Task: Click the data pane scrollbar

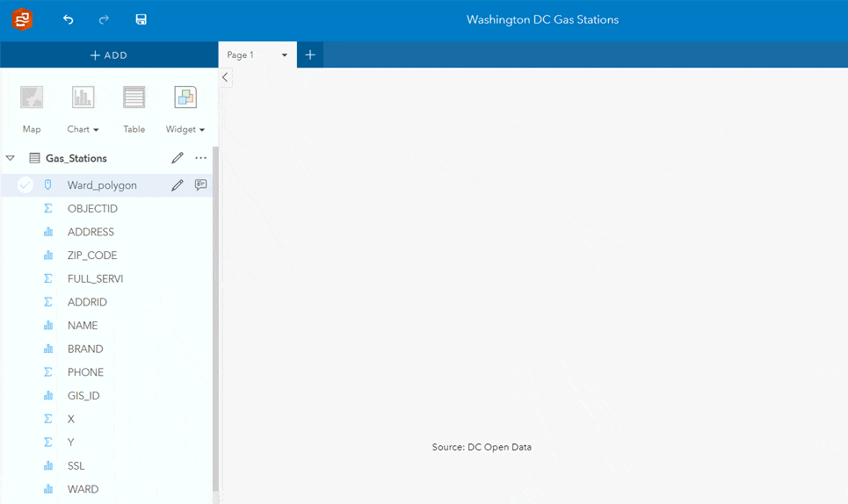Action: tap(215, 319)
